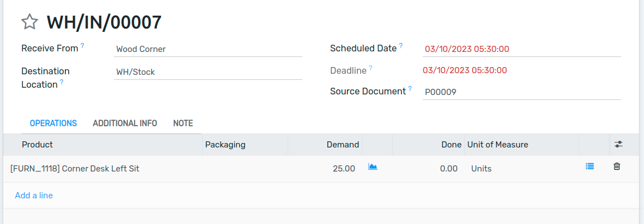Mark WH/IN/00007 as favorite with star
The width and height of the screenshot is (644, 224).
[30, 22]
